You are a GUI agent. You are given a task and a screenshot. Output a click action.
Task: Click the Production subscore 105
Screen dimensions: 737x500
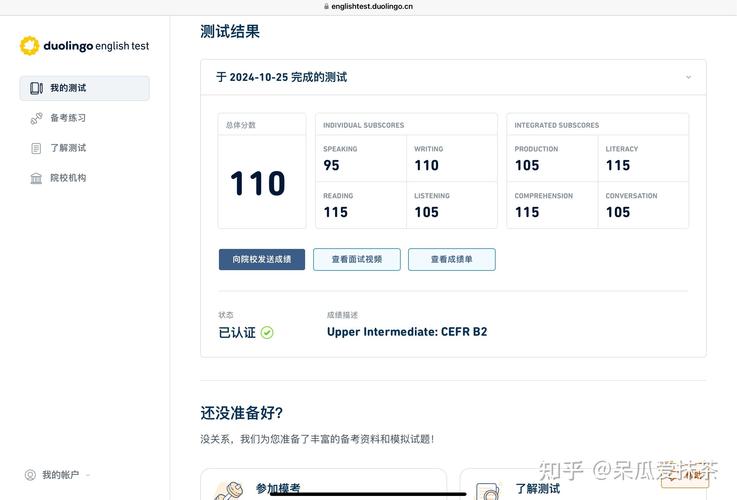pyautogui.click(x=527, y=165)
